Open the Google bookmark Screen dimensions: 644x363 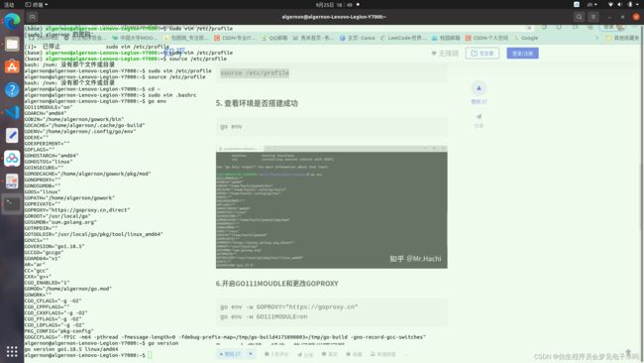tap(526, 38)
